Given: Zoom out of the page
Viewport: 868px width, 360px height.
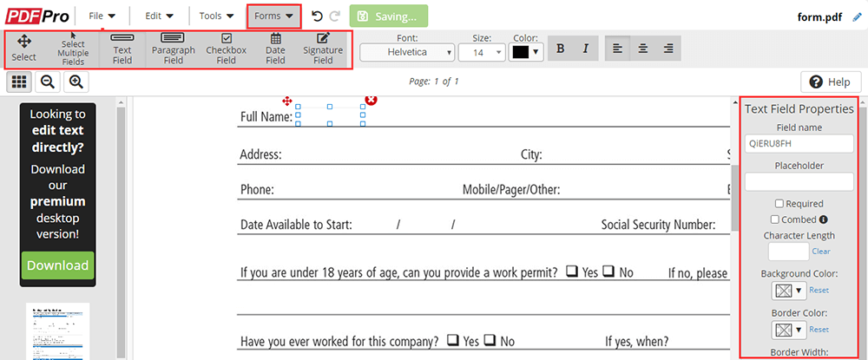Looking at the screenshot, I should point(48,82).
